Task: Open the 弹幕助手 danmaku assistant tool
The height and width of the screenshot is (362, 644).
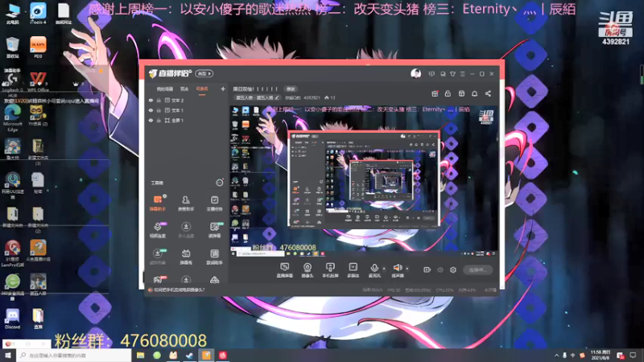Action: point(158,203)
